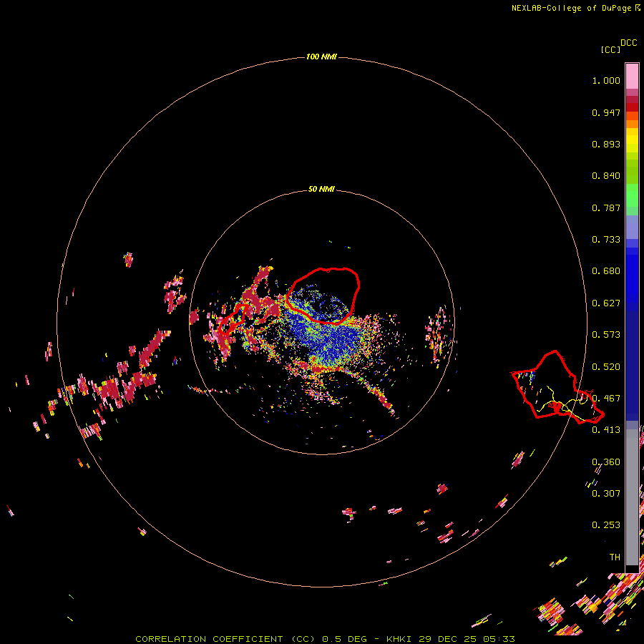Click the 0.307 colorbar value
This screenshot has height=644, width=644.
point(606,494)
